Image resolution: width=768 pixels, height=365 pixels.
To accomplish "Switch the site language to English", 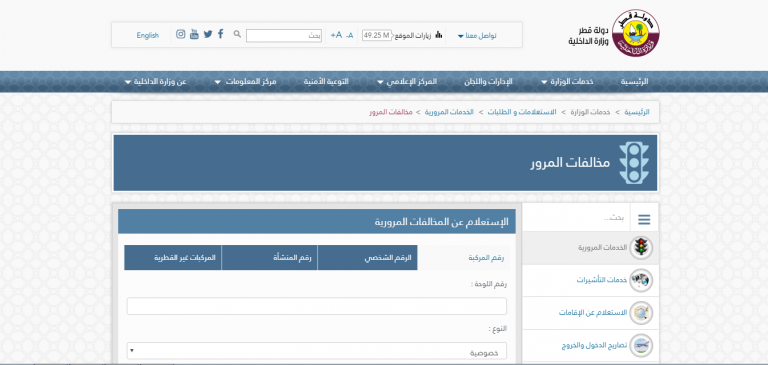I will tap(147, 35).
